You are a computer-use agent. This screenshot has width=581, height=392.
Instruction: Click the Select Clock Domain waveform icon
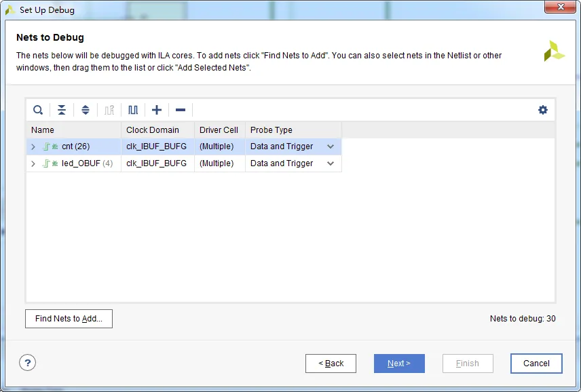click(132, 110)
